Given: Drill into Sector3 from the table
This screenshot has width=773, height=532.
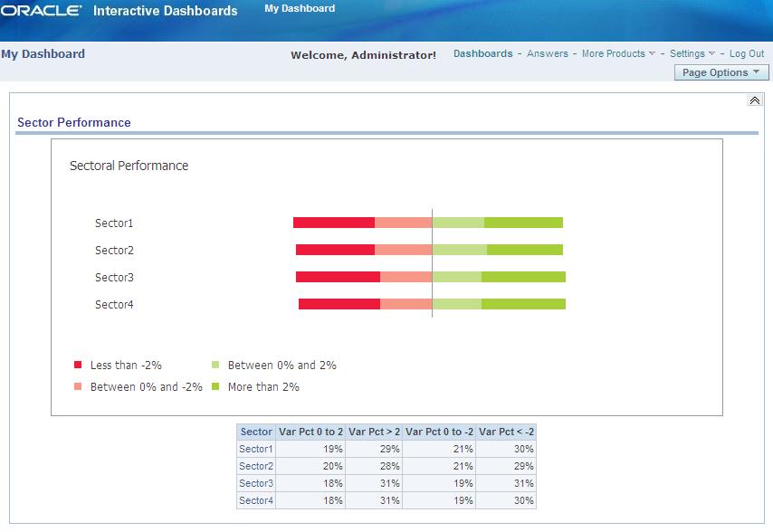Looking at the screenshot, I should (x=254, y=483).
